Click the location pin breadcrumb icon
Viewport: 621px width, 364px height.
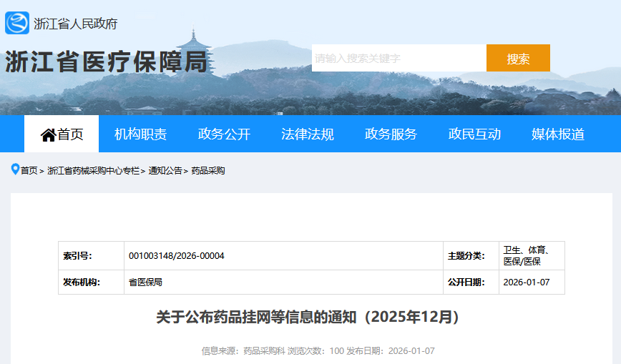coord(15,170)
